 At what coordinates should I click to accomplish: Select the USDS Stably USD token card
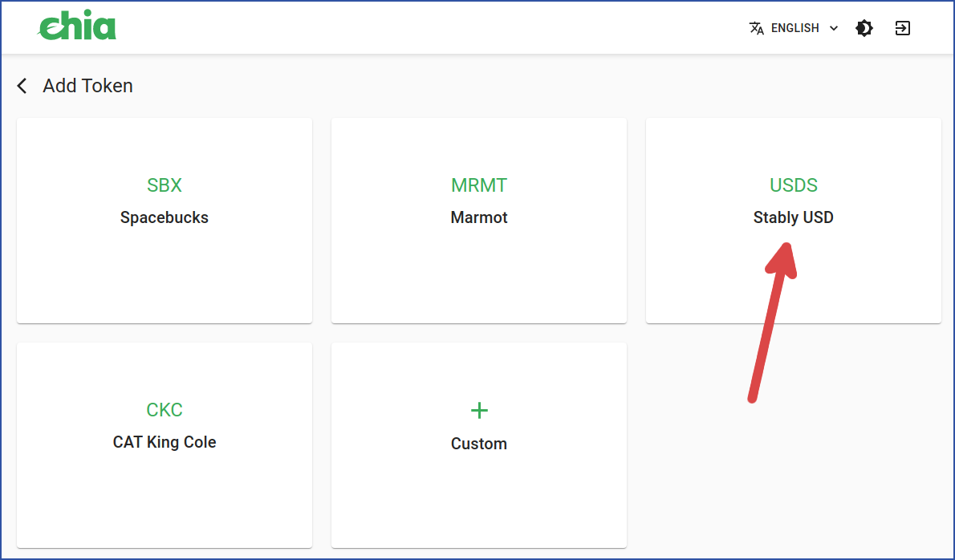coord(794,221)
